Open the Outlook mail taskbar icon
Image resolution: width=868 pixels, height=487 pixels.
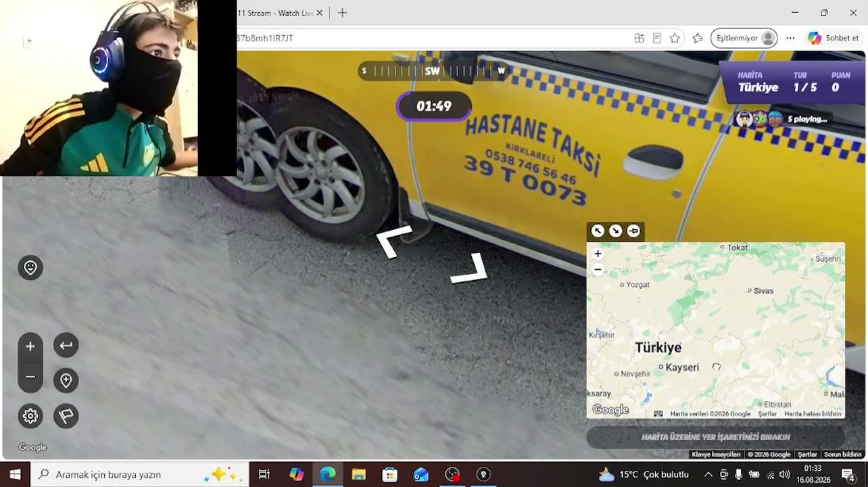421,474
